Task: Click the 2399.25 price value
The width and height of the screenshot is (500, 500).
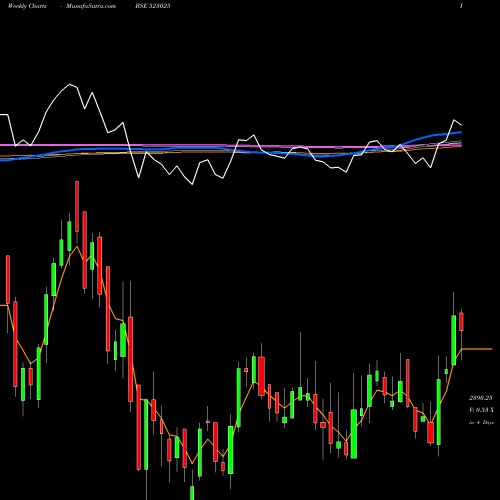Action: click(x=480, y=398)
